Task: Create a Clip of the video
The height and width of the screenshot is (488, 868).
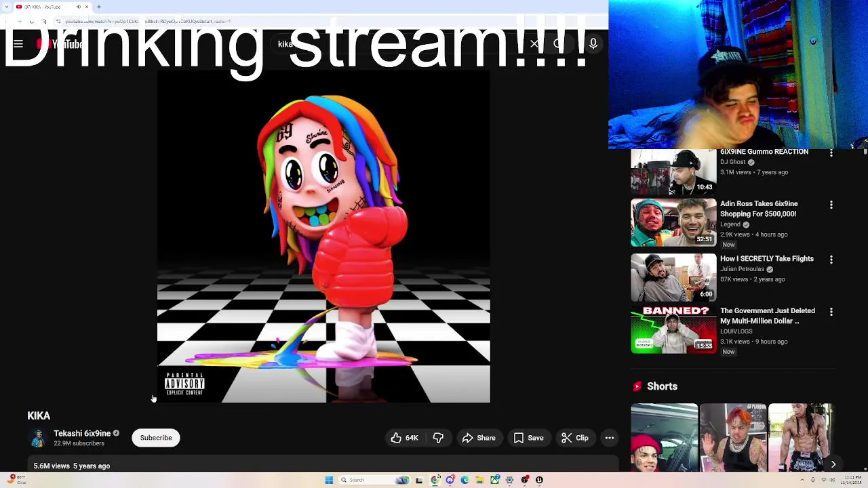Action: pyautogui.click(x=575, y=438)
